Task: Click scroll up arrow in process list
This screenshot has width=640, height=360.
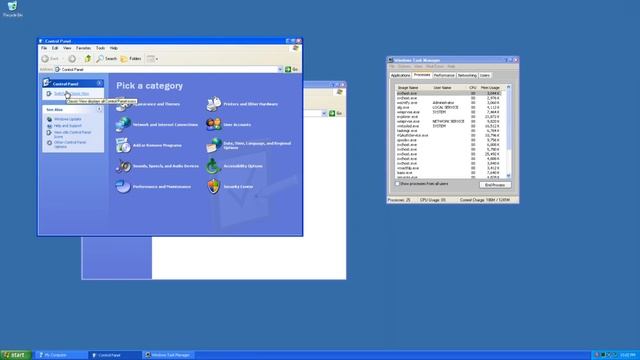Action: 509,87
